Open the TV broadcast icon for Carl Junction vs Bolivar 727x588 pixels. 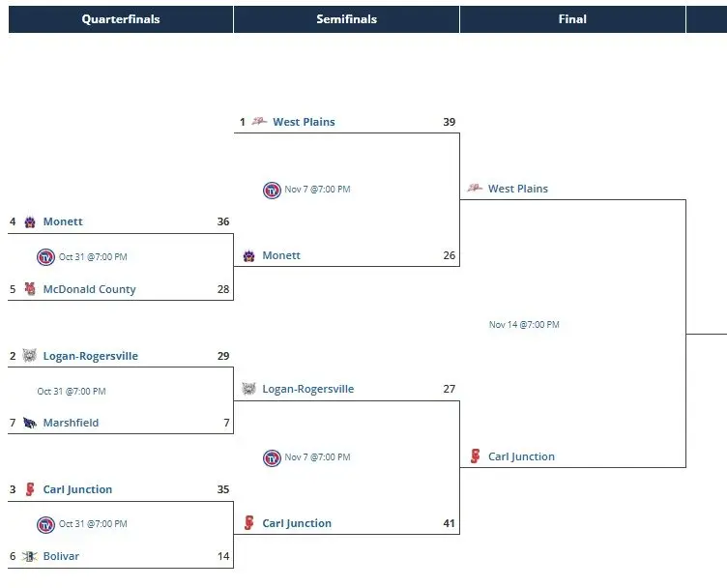(x=45, y=524)
